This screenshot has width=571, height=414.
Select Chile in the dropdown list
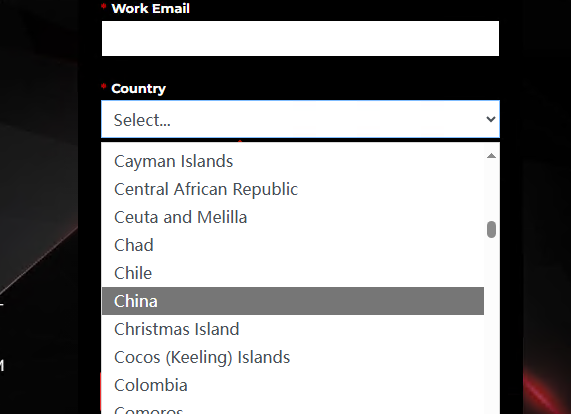[293, 273]
